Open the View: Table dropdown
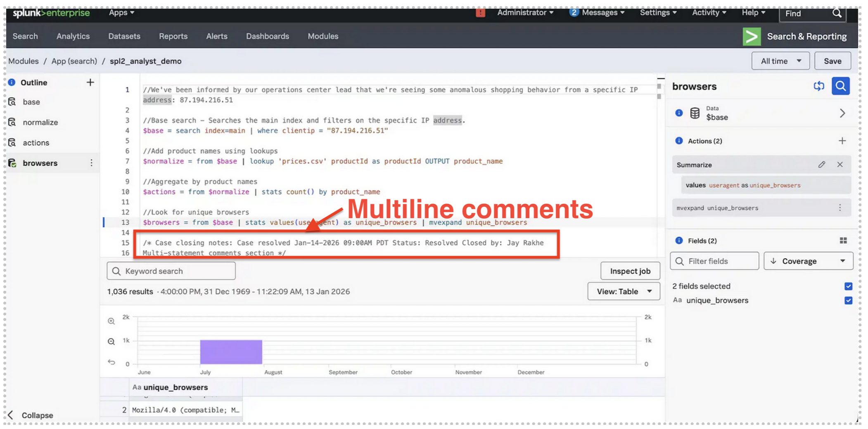Screen dimensions: 868x429 [624, 291]
